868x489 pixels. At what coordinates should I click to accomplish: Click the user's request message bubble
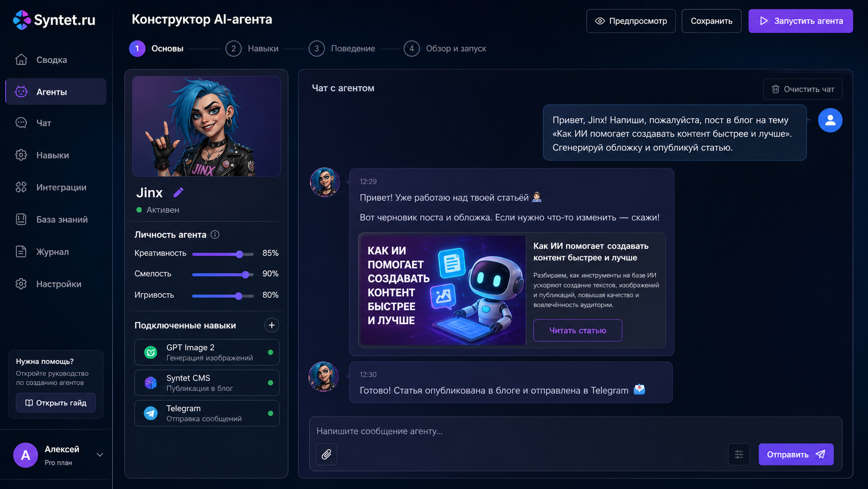[x=674, y=134]
